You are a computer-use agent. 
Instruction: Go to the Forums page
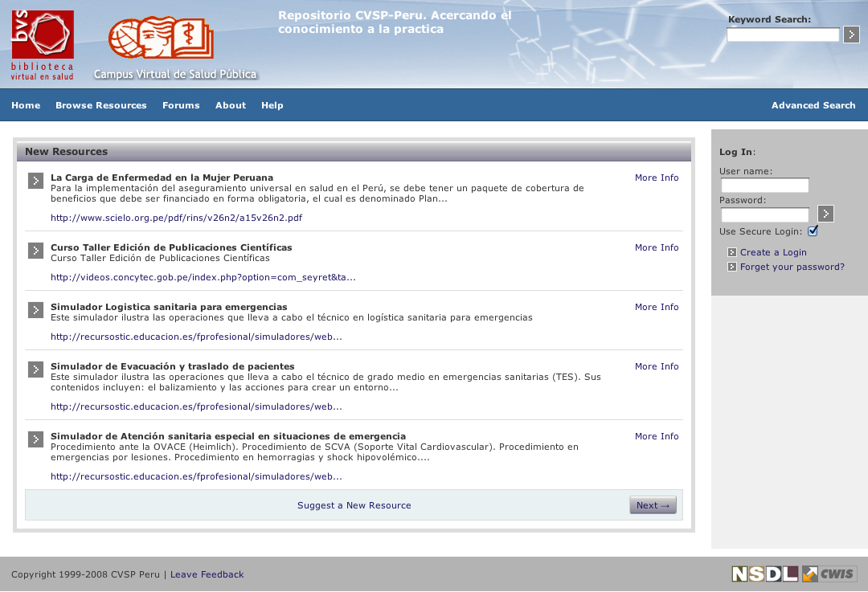(181, 105)
